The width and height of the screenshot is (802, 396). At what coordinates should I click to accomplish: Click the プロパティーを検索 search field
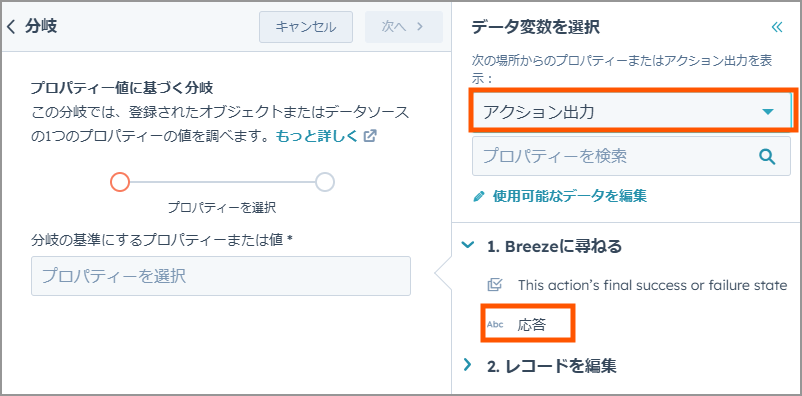pos(631,156)
